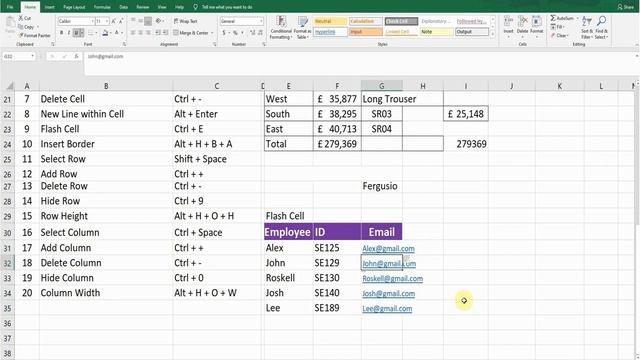Open Format as Table gallery
This screenshot has height=360, width=640.
point(302,27)
